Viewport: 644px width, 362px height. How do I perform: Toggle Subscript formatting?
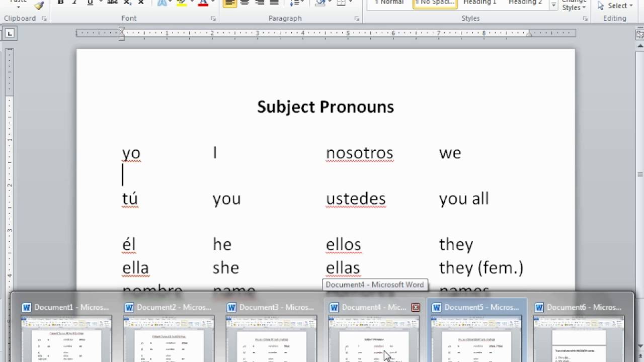[x=127, y=3]
